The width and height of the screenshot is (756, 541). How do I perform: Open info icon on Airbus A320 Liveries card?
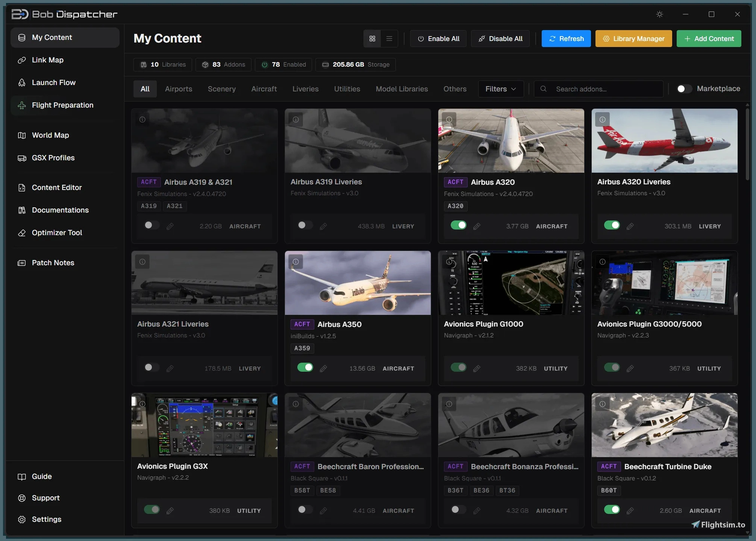point(603,120)
